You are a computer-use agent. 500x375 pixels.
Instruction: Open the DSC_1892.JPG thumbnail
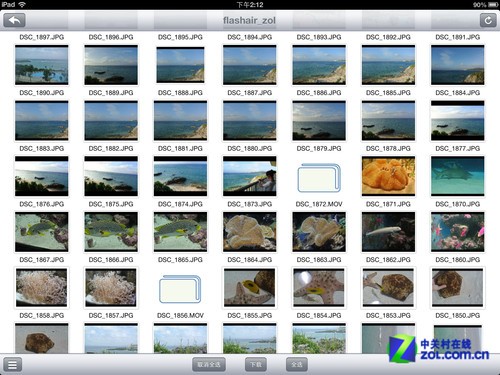388,65
